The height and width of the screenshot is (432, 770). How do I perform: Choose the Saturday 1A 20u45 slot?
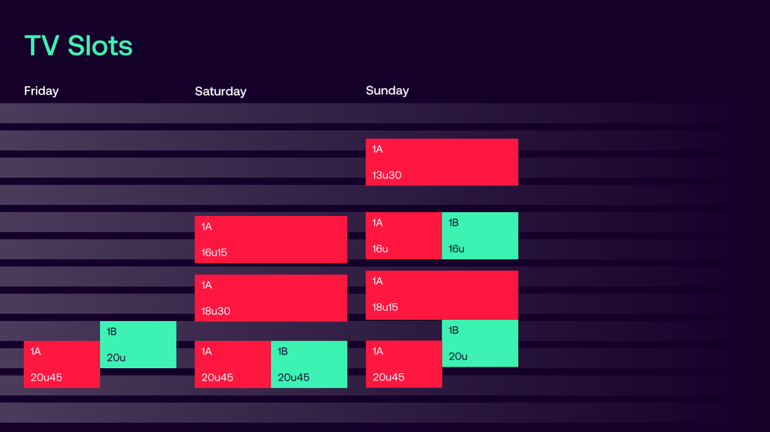(x=233, y=364)
